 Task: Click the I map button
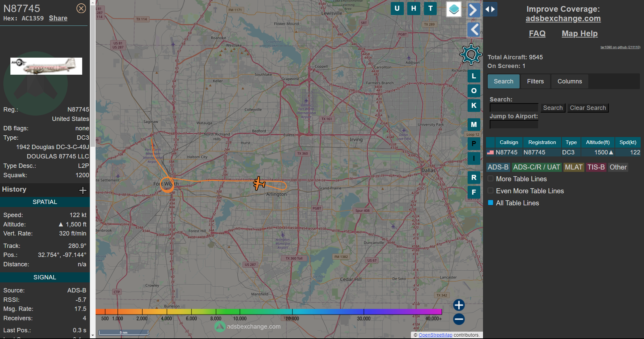(x=474, y=158)
